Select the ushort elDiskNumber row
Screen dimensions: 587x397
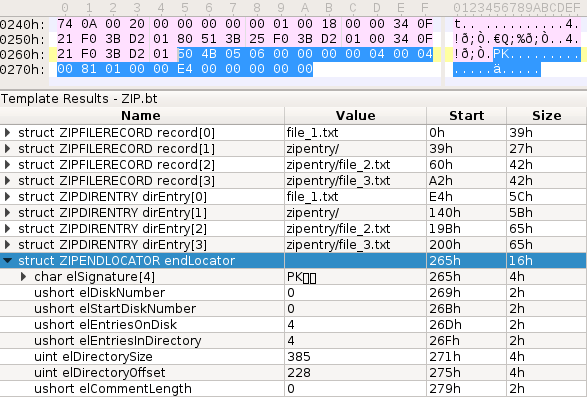[x=293, y=293]
